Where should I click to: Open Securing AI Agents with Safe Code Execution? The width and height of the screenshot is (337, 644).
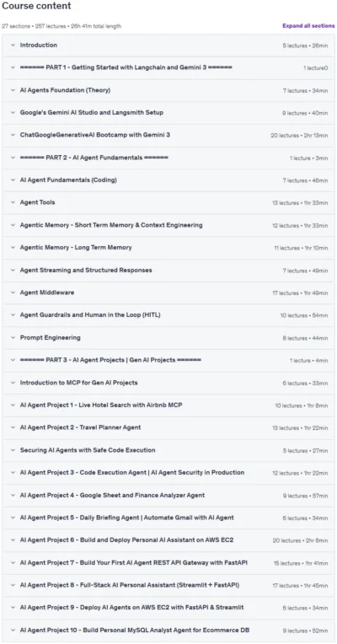168,450
